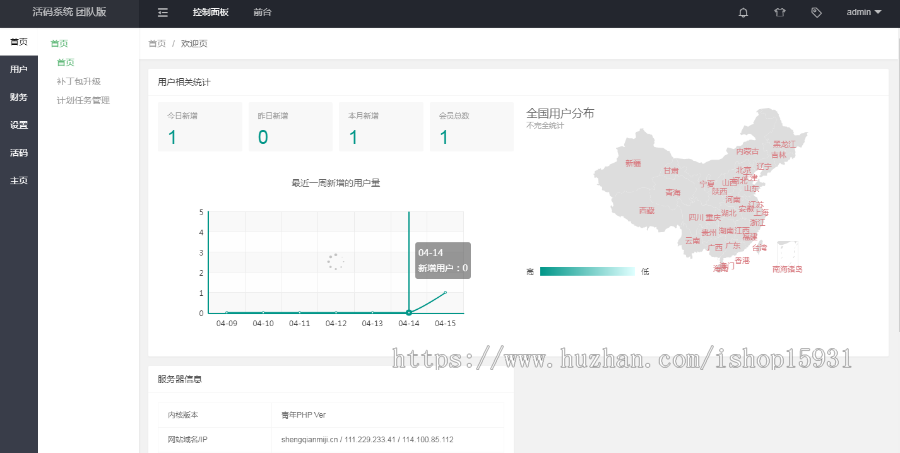900x453 pixels.
Task: Switch to the 控制面板 tab
Action: pyautogui.click(x=211, y=12)
